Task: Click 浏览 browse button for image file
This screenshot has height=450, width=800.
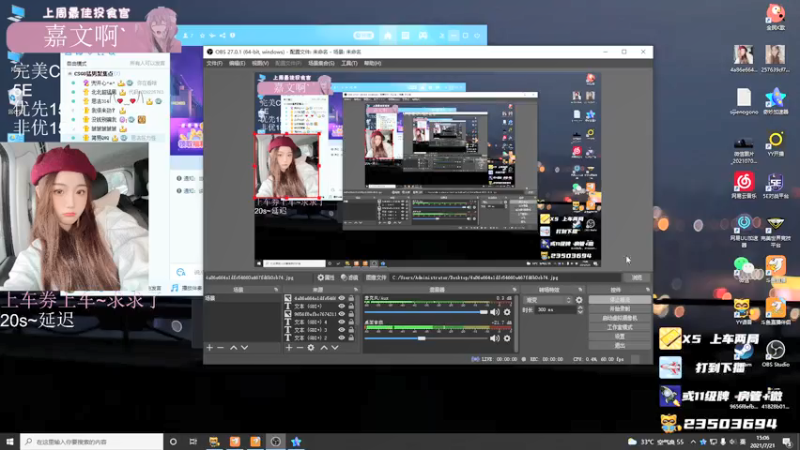Action: click(x=637, y=278)
